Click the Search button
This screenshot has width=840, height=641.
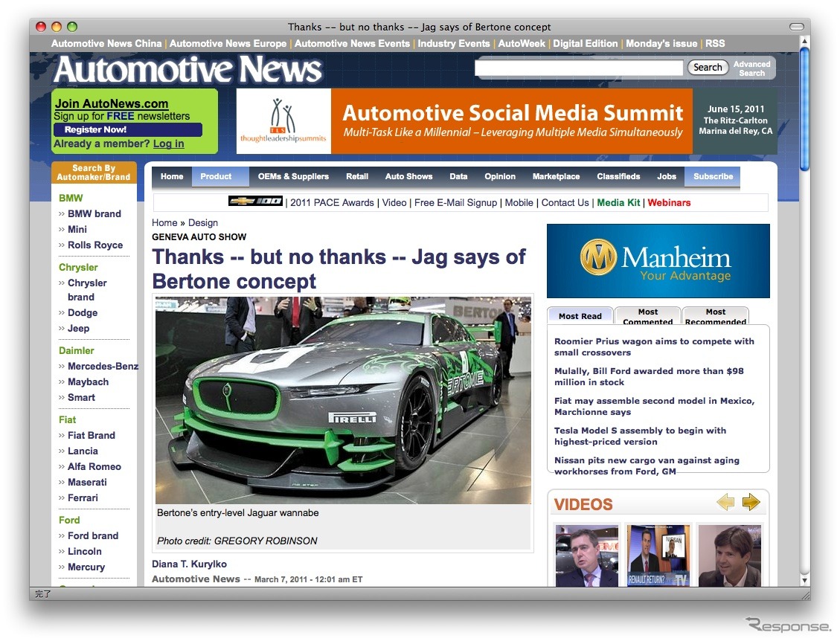707,68
